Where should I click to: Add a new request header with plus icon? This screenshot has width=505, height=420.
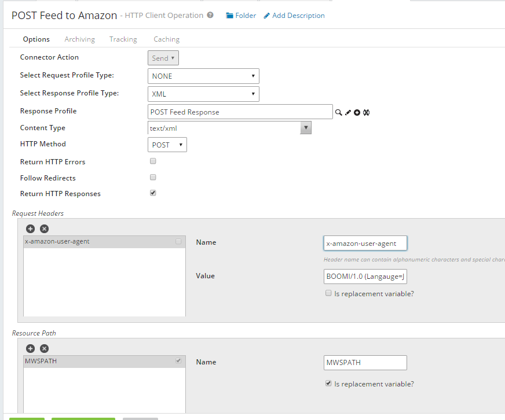[30, 229]
